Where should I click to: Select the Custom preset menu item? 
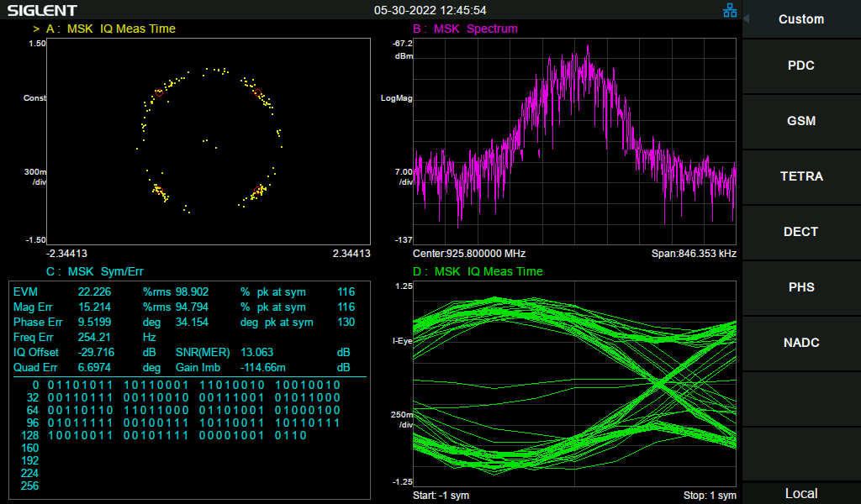tap(801, 19)
